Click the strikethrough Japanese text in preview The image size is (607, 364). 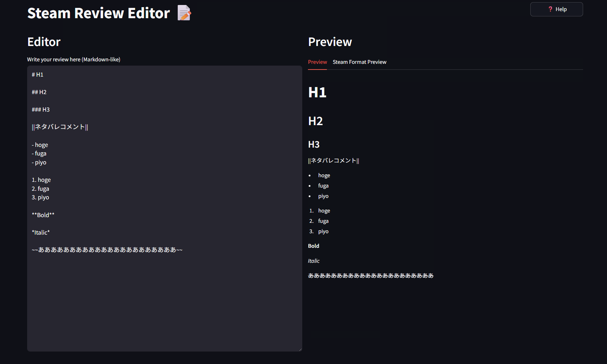click(370, 276)
